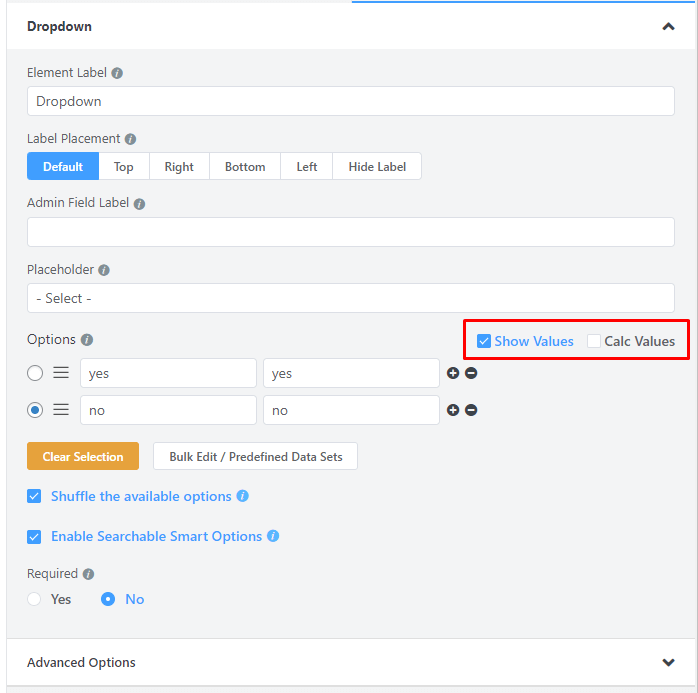
Task: Click into the Admin Field Label input
Action: tap(350, 232)
